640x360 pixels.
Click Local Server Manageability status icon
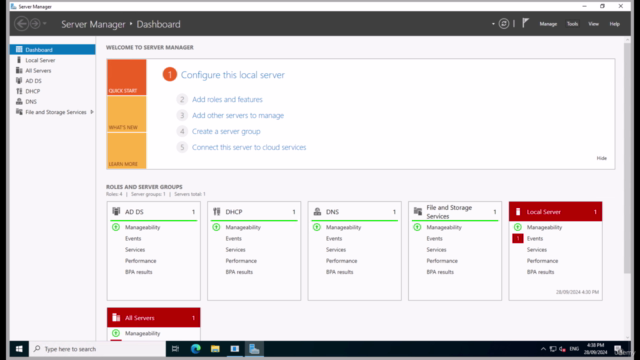click(x=518, y=227)
